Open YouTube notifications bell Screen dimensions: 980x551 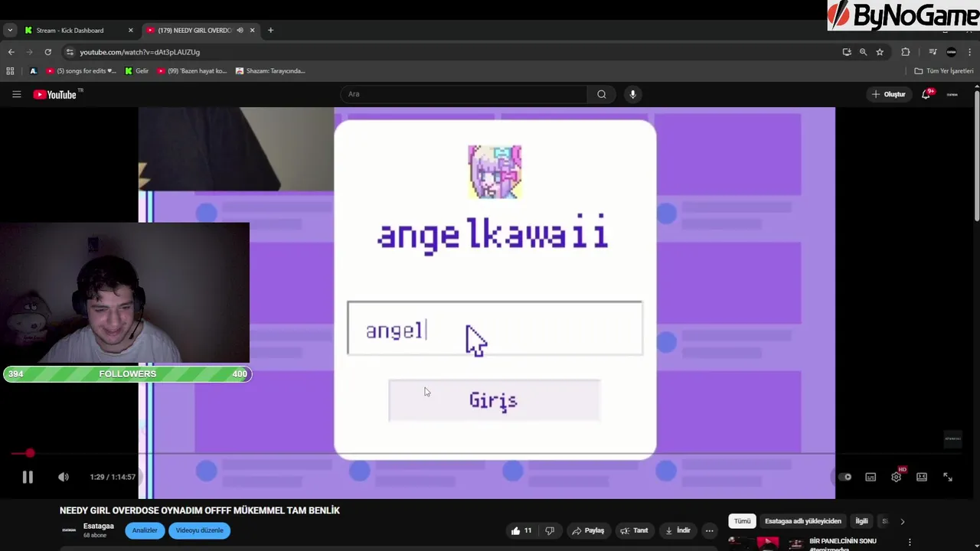coord(926,94)
